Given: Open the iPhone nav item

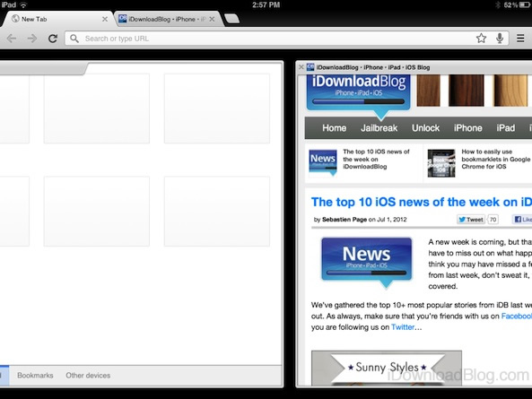Looking at the screenshot, I should coord(468,128).
